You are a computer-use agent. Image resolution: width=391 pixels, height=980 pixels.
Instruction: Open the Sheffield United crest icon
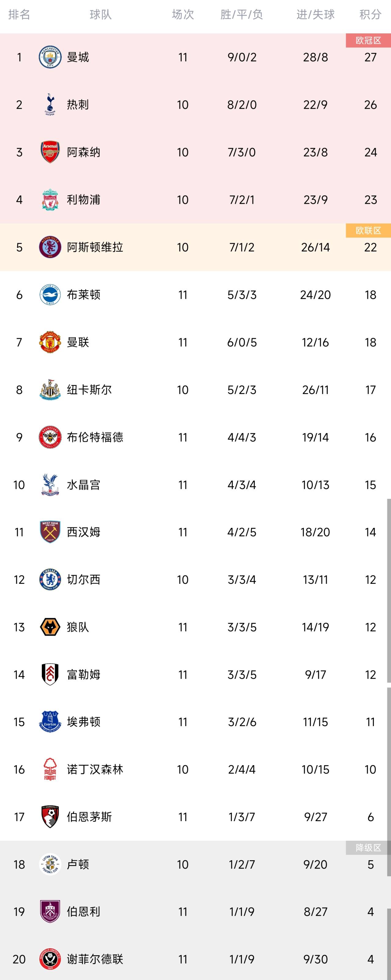(x=50, y=959)
